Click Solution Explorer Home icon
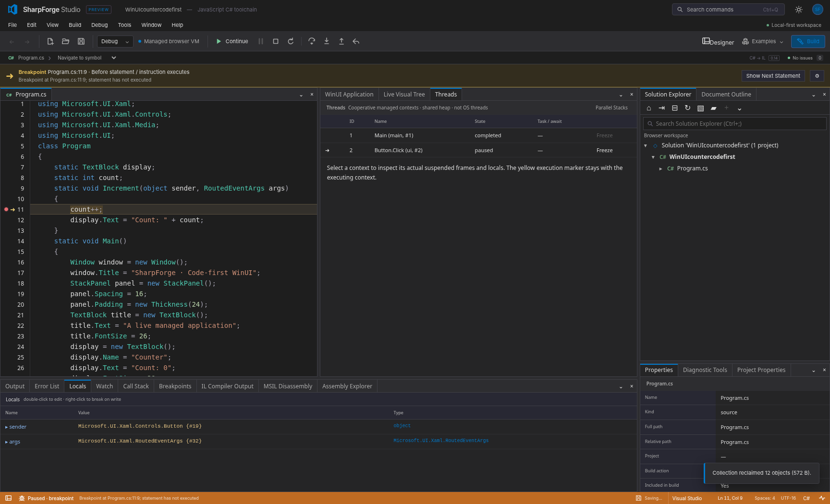 [649, 108]
